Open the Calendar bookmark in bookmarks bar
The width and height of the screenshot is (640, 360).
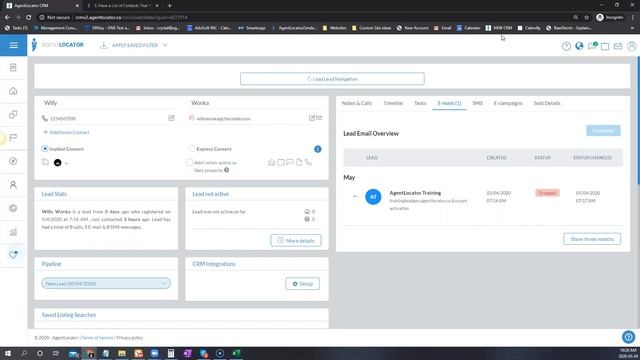(x=469, y=28)
